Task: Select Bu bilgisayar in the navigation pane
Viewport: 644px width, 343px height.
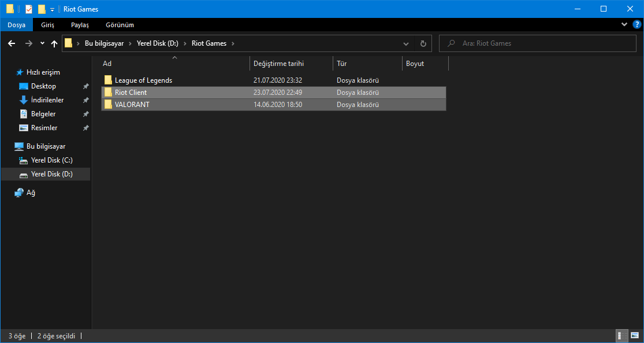Action: tap(46, 146)
